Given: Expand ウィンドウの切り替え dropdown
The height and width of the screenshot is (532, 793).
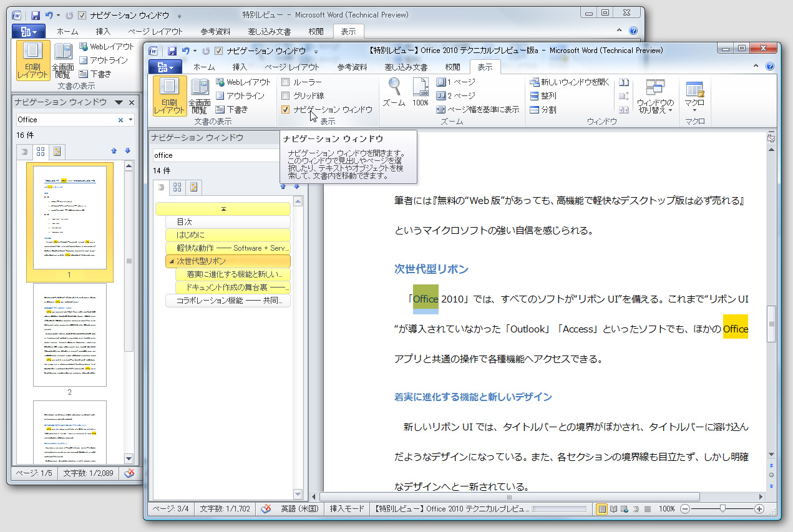Looking at the screenshot, I should click(x=655, y=97).
